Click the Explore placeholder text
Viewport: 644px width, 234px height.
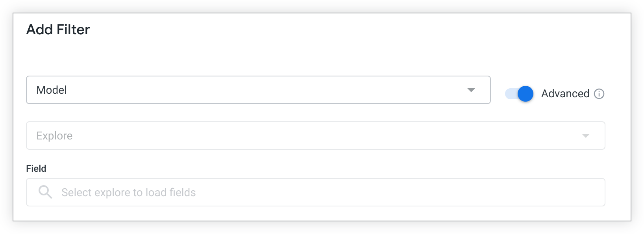(x=54, y=136)
